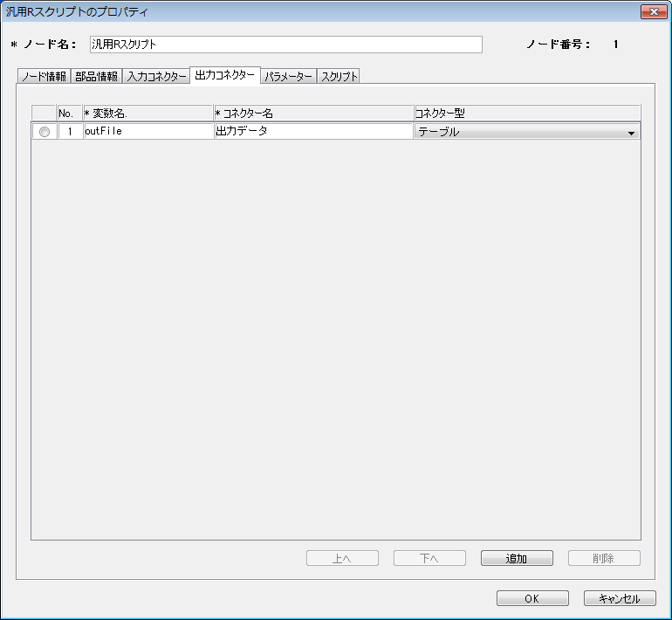Image resolution: width=672 pixels, height=620 pixels.
Task: Select the 出力コネクター tab
Action: click(x=224, y=76)
